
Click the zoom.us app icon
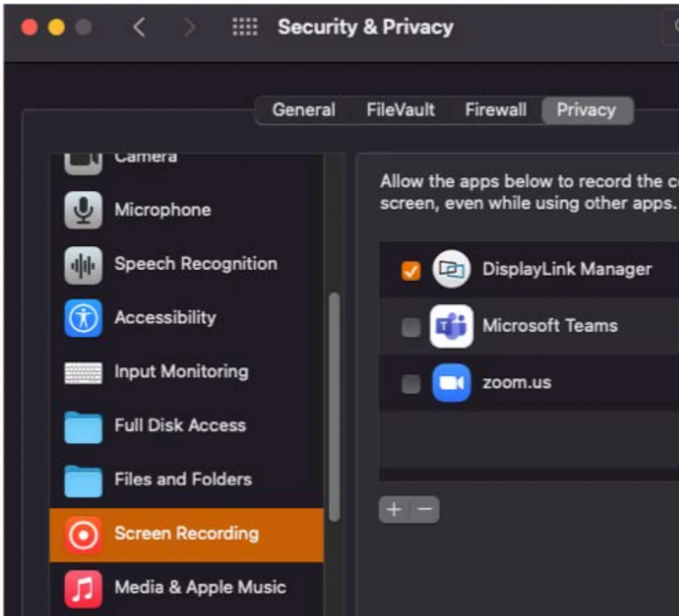click(x=451, y=383)
